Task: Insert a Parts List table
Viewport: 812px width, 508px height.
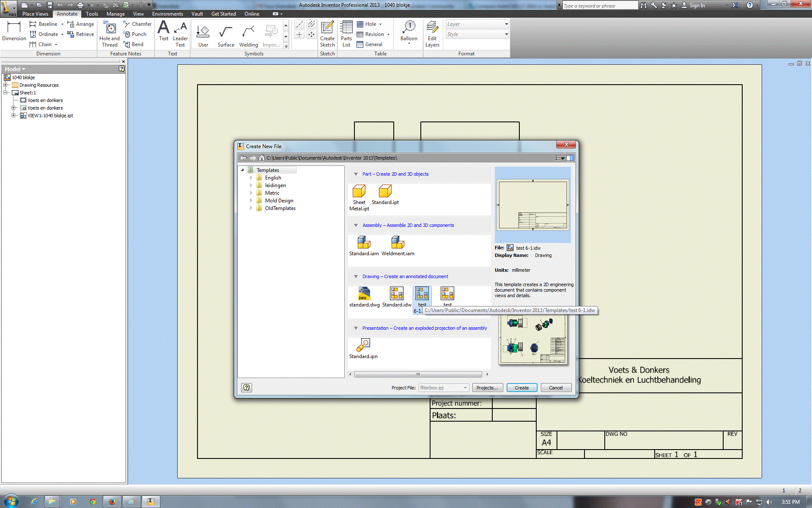Action: pos(346,34)
